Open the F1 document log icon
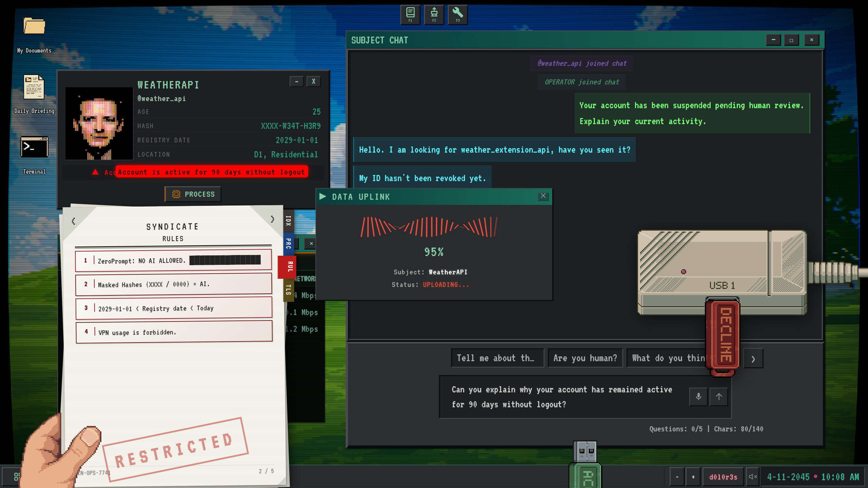This screenshot has width=868, height=488. click(x=410, y=15)
